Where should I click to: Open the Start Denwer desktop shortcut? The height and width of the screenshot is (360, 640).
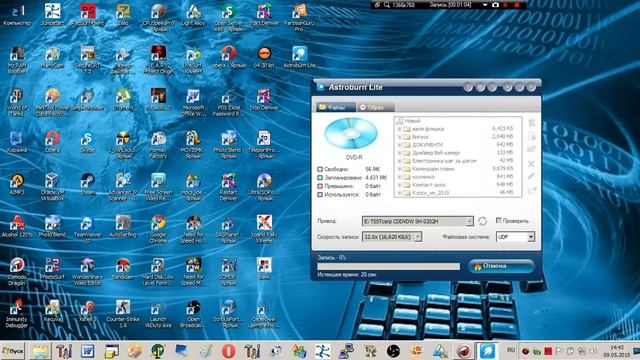264,15
